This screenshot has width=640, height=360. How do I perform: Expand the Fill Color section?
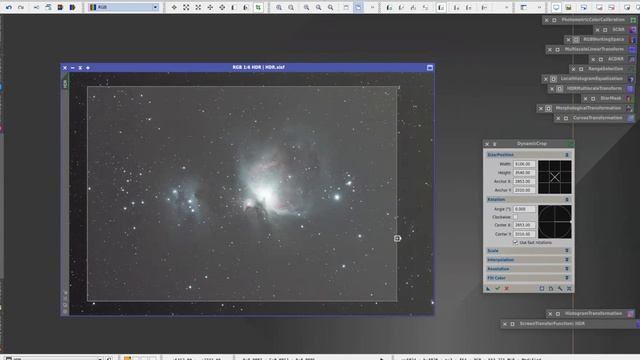(x=567, y=278)
